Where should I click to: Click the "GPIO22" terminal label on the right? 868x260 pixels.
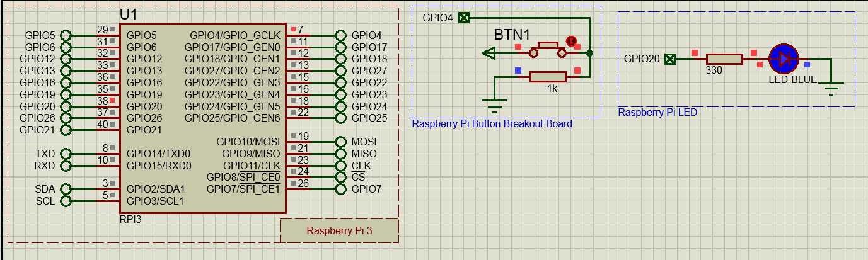click(x=369, y=83)
